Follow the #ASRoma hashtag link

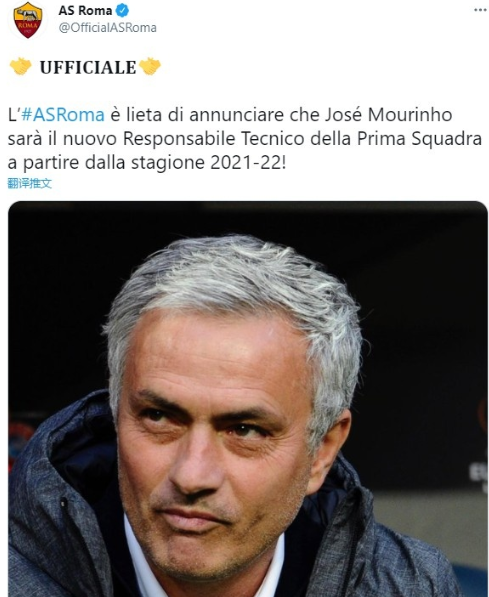(x=63, y=115)
